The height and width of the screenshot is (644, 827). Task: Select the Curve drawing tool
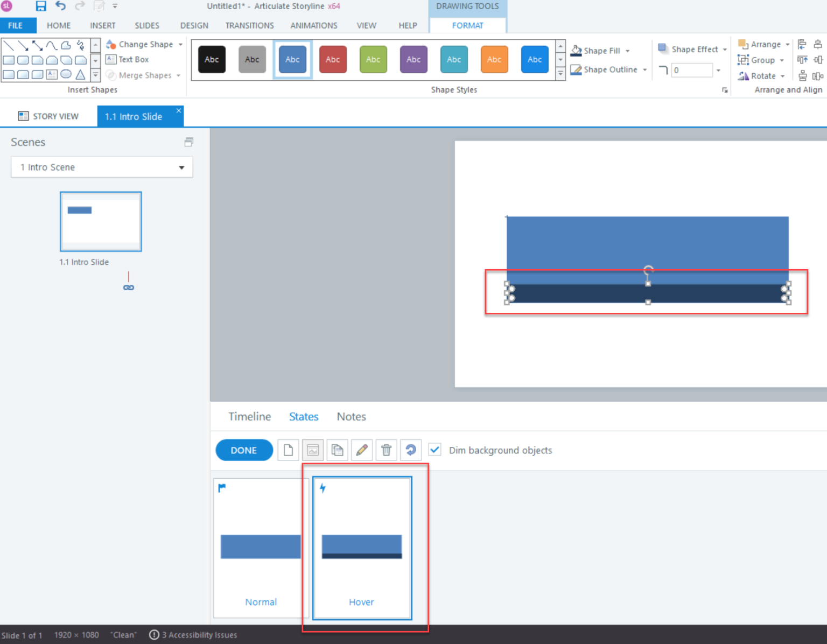click(x=52, y=45)
